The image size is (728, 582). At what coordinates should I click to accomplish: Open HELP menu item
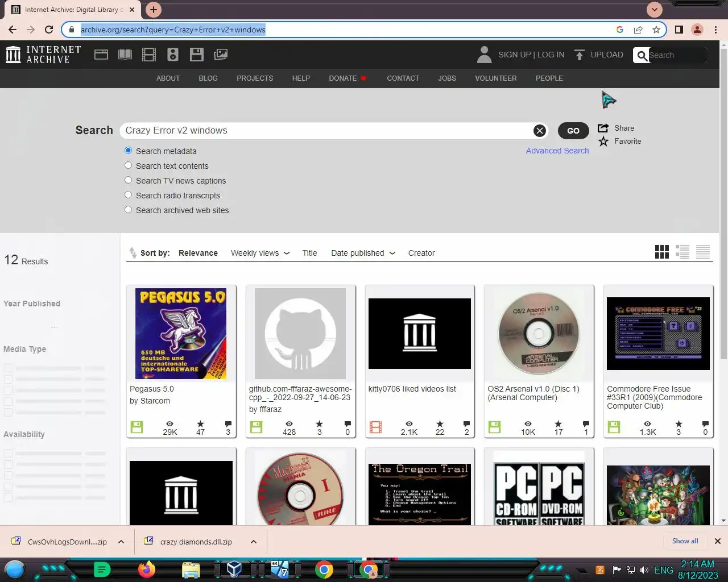point(301,78)
